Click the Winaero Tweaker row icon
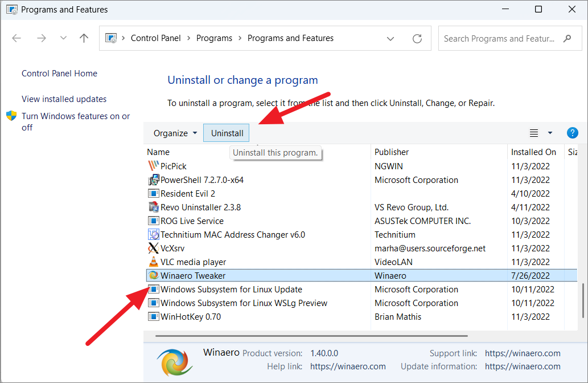 [153, 275]
